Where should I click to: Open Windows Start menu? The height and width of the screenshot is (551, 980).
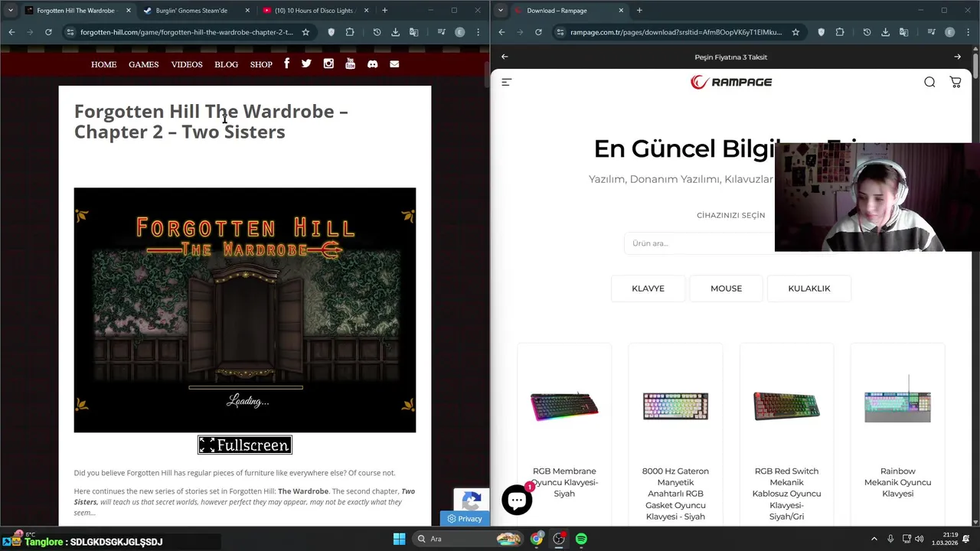pyautogui.click(x=399, y=539)
